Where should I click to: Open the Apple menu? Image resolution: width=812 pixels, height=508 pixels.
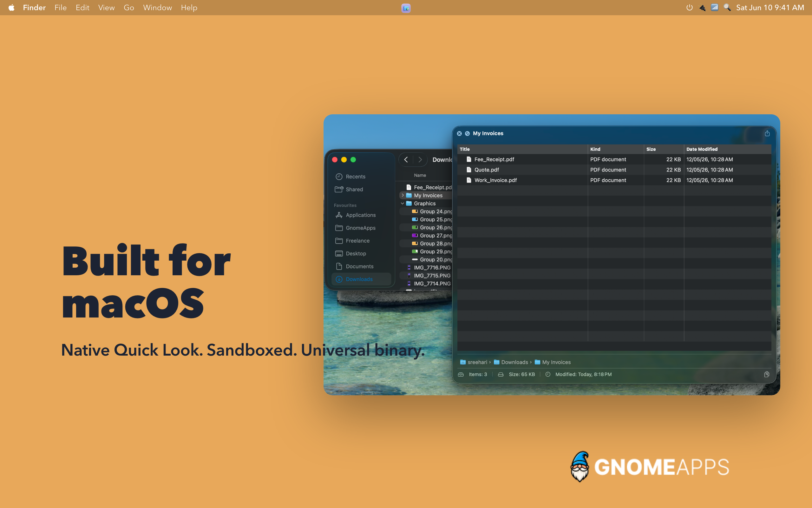[11, 7]
